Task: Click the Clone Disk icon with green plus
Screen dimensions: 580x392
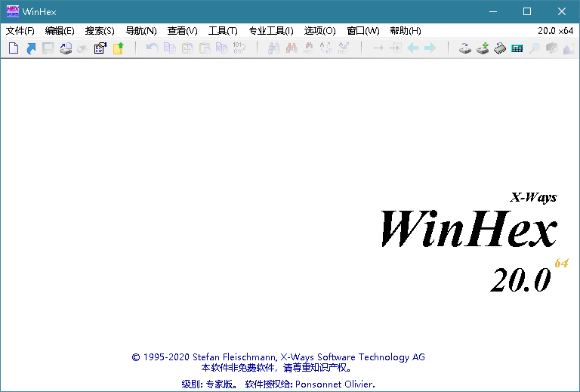Action: (x=483, y=48)
